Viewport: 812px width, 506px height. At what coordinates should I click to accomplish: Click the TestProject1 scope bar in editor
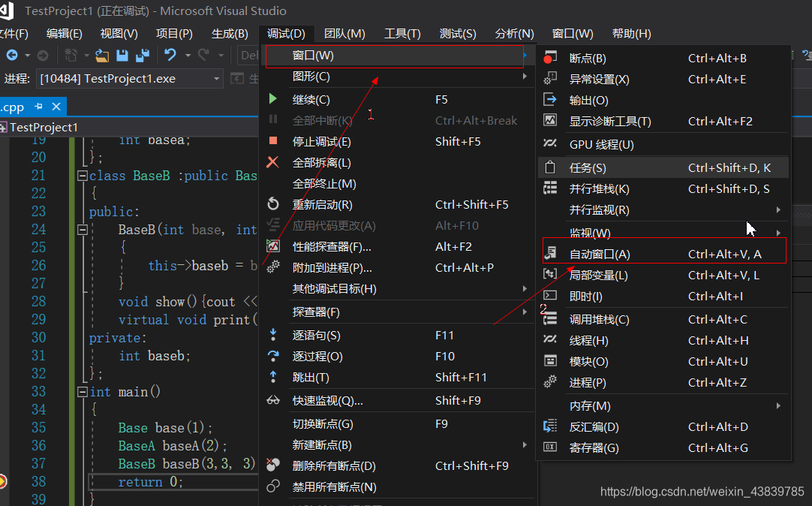[130, 128]
